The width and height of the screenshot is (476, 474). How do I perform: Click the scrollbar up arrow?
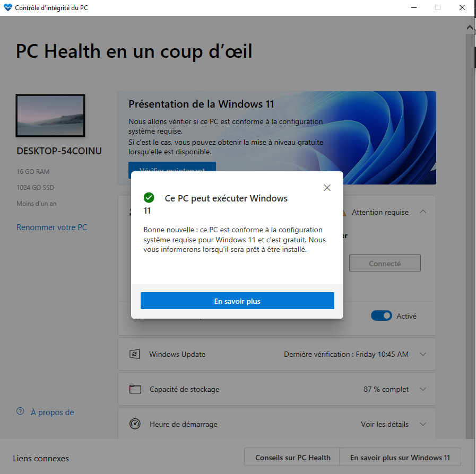pyautogui.click(x=469, y=27)
